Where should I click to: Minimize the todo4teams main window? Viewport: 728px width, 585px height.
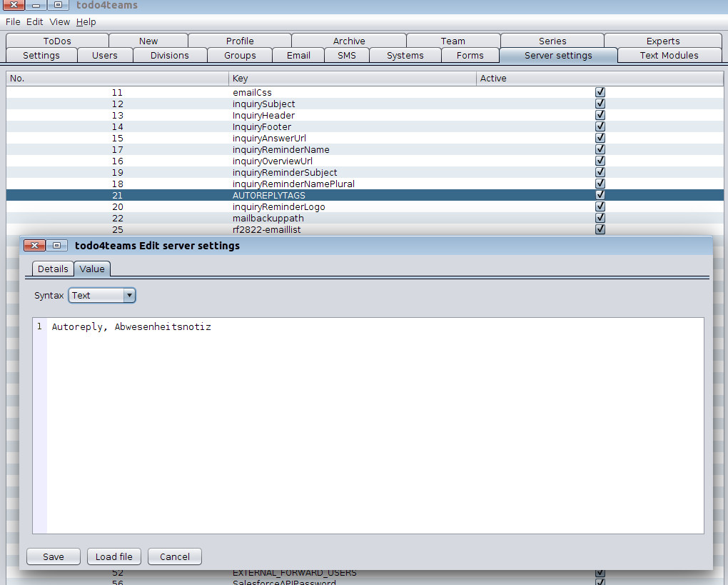pos(36,5)
